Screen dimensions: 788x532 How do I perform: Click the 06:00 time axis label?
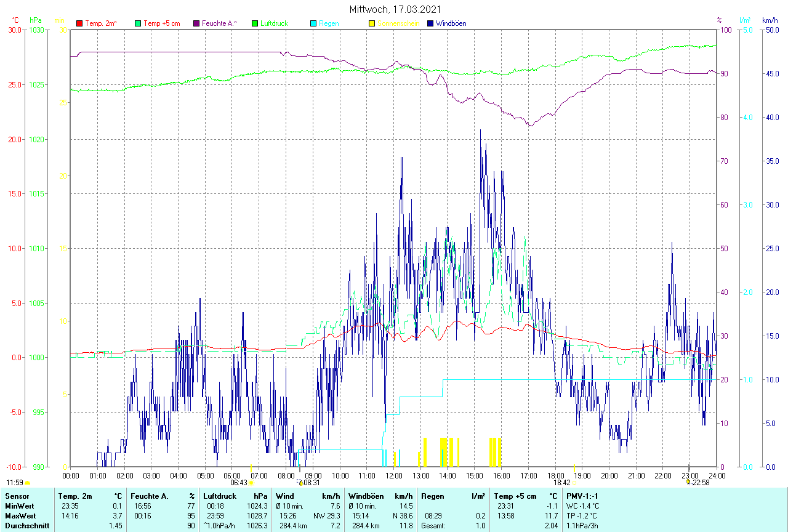232,475
